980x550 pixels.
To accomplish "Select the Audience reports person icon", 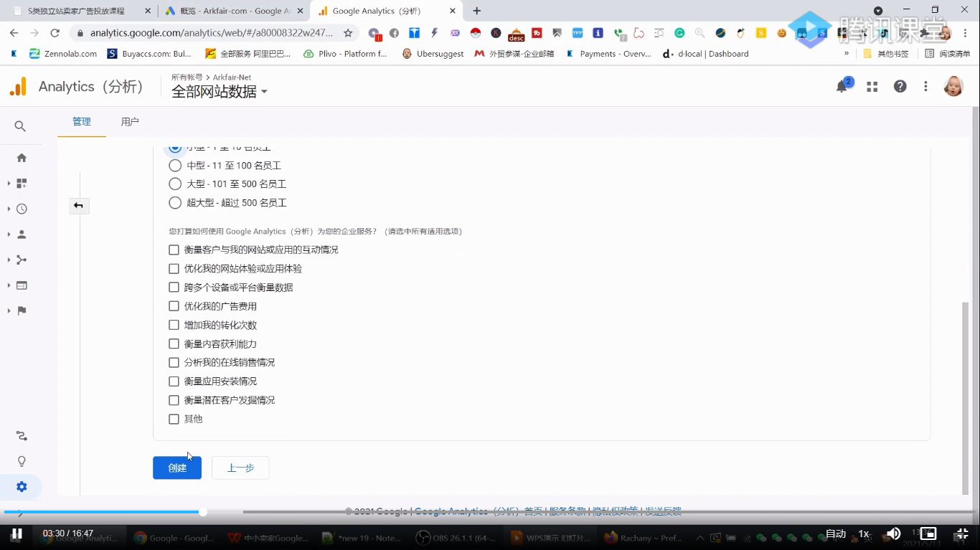I will pyautogui.click(x=22, y=233).
